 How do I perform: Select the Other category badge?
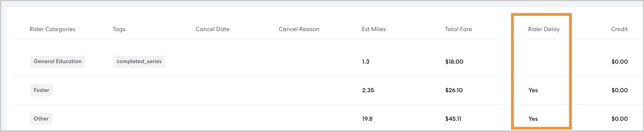click(x=41, y=119)
